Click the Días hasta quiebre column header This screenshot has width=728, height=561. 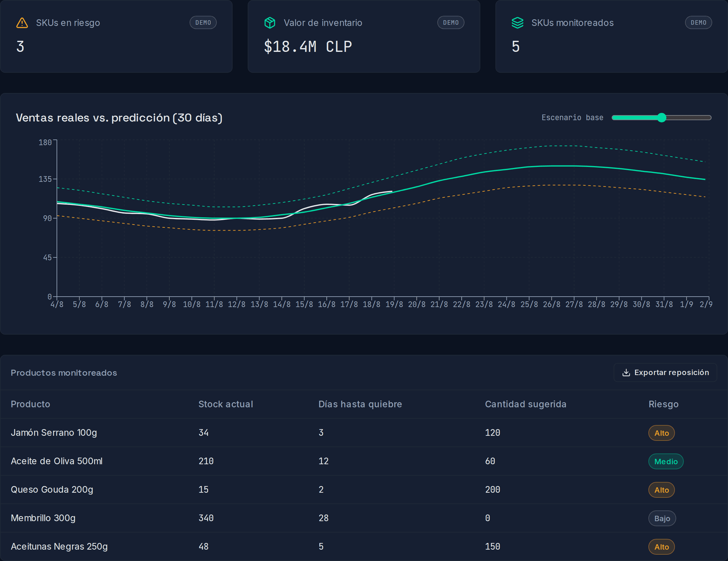[x=360, y=404]
